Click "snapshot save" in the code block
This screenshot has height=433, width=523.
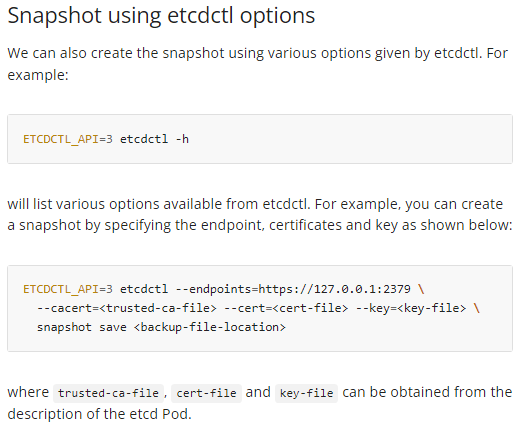click(x=81, y=327)
